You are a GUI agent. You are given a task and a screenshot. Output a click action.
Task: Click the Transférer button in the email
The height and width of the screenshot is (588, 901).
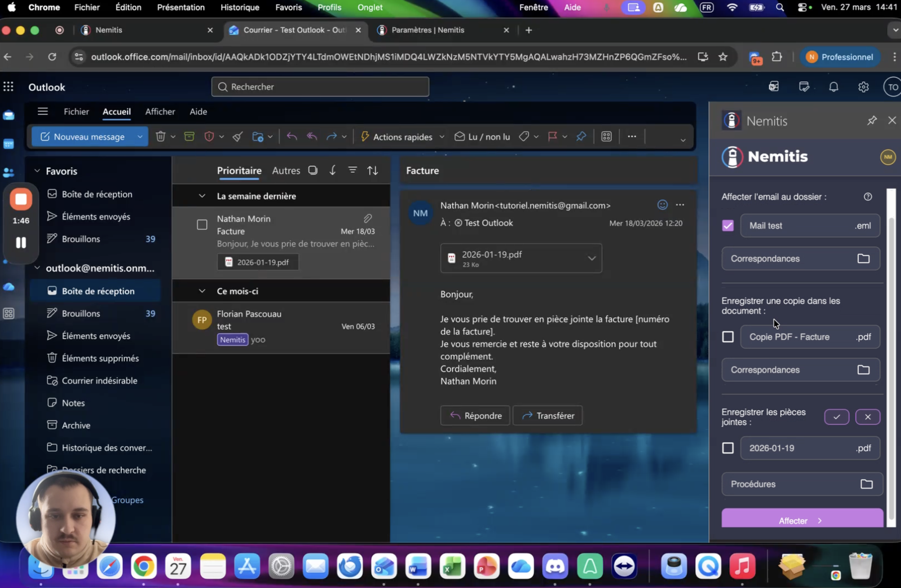coord(547,415)
